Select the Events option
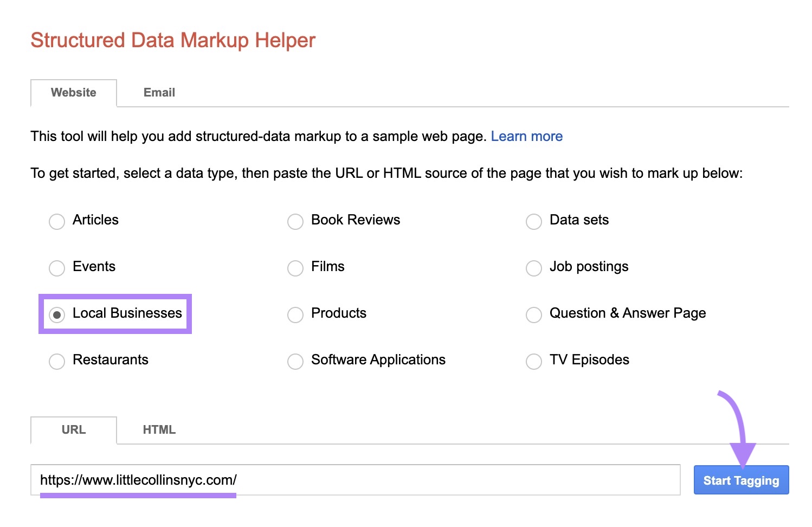This screenshot has height=527, width=812. (57, 268)
